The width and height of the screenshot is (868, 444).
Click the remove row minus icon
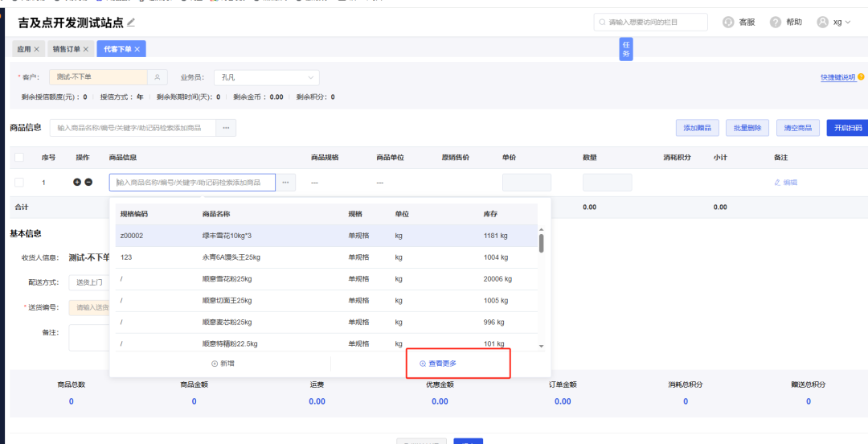tap(88, 183)
